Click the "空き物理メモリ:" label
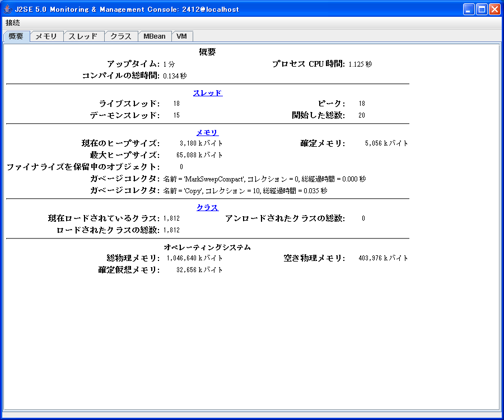Image resolution: width=504 pixels, height=420 pixels. pos(314,258)
